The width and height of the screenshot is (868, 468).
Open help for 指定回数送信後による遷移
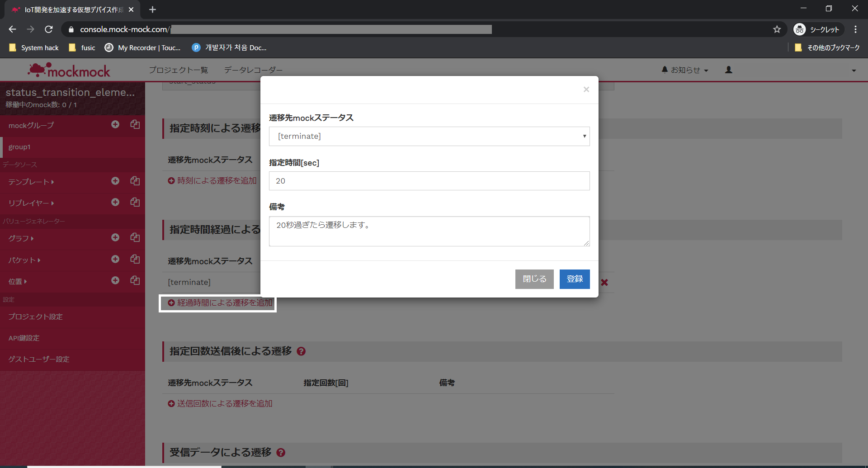(x=301, y=351)
